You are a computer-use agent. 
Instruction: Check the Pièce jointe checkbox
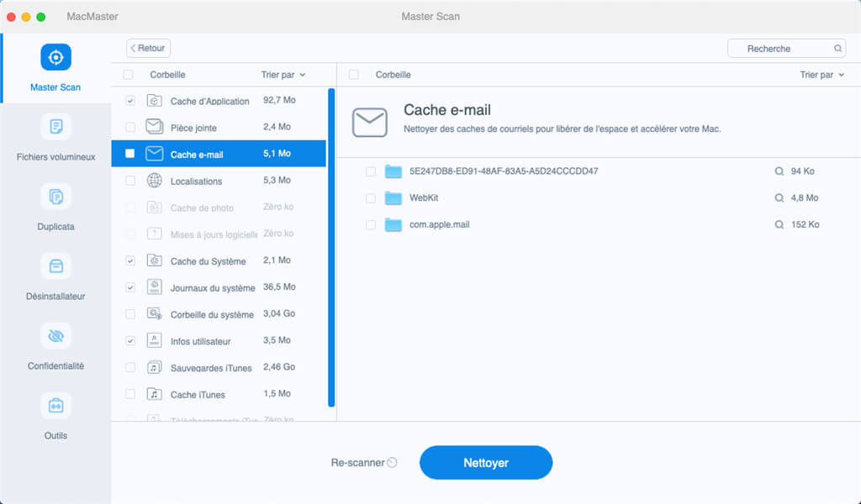[x=129, y=128]
